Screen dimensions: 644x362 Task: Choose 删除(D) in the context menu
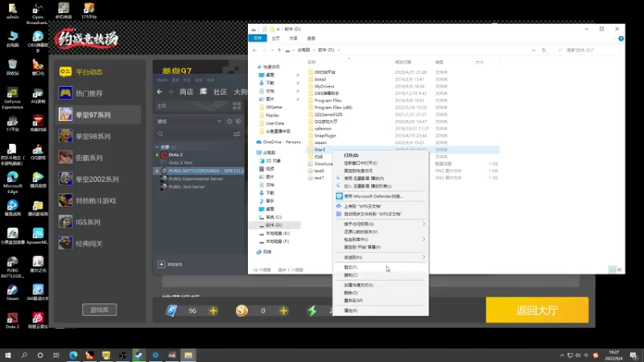(x=380, y=293)
